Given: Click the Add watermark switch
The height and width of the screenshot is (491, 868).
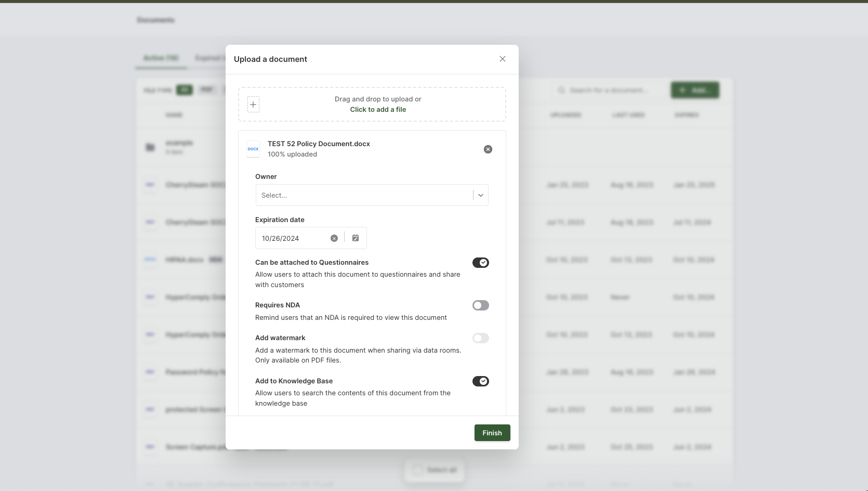Looking at the screenshot, I should [x=481, y=338].
